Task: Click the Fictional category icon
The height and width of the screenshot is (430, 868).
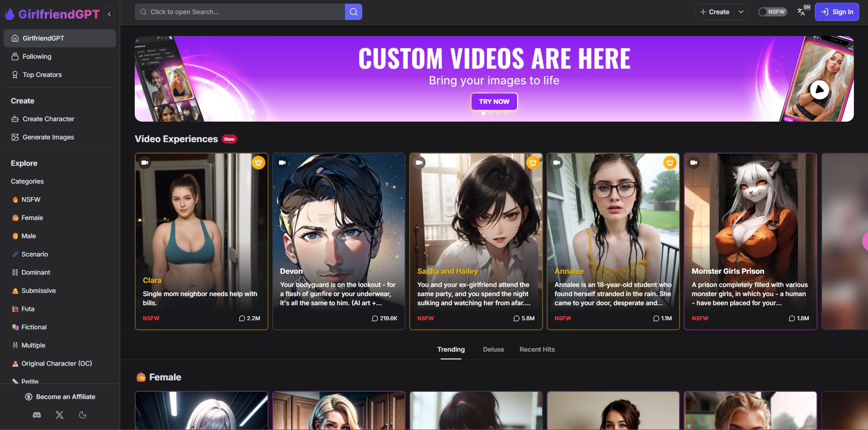Action: click(15, 327)
